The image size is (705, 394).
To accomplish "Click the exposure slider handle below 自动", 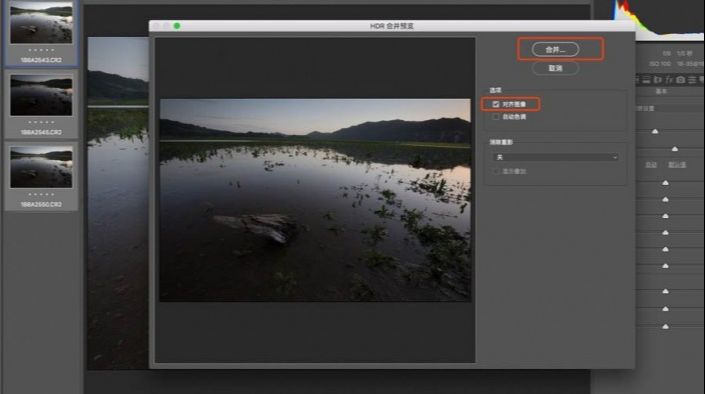I will click(665, 183).
